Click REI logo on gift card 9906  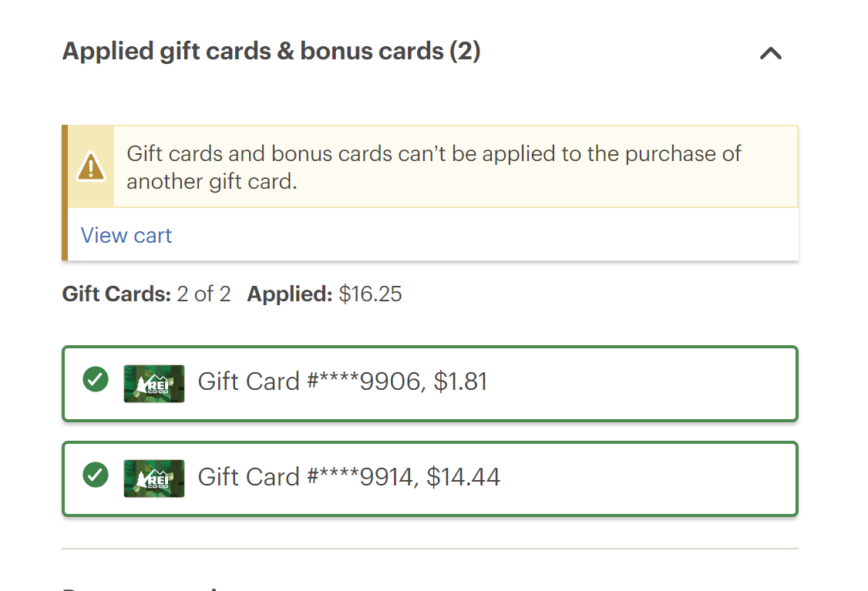tap(154, 384)
